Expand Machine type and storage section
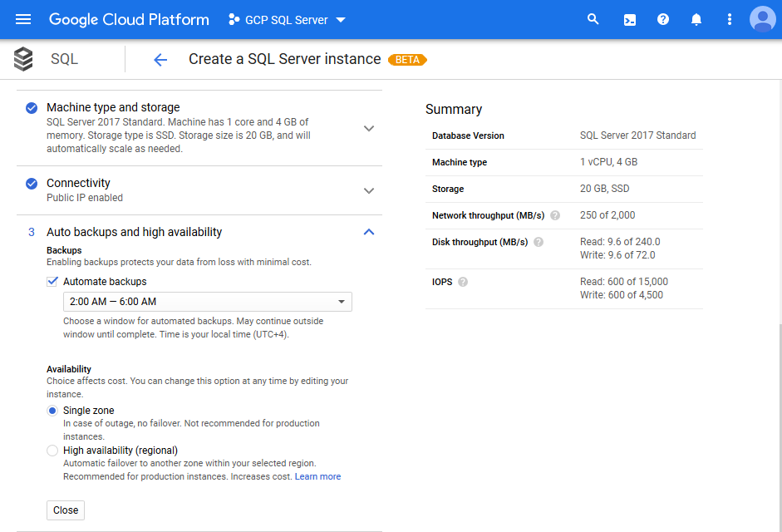Image resolution: width=782 pixels, height=532 pixels. [369, 128]
